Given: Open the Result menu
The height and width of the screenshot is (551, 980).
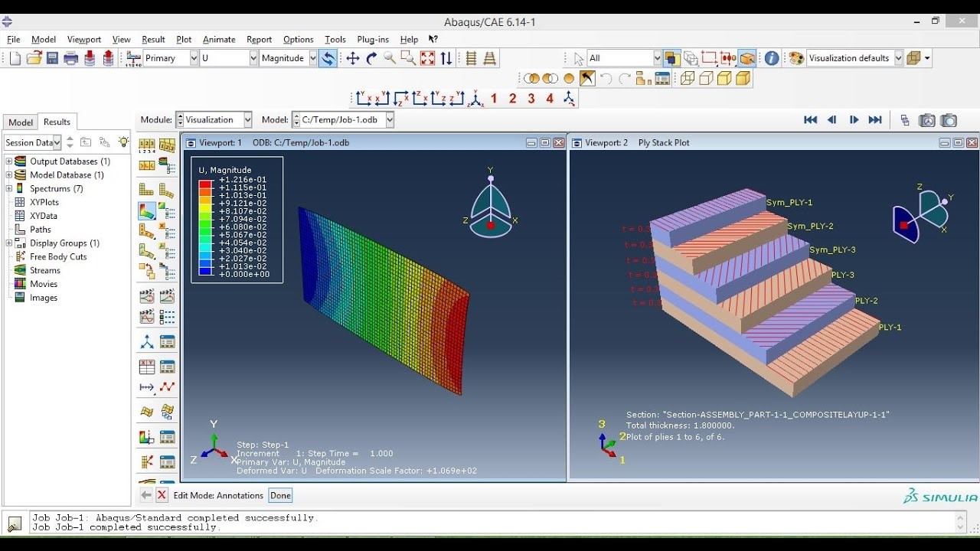Looking at the screenshot, I should pyautogui.click(x=153, y=40).
